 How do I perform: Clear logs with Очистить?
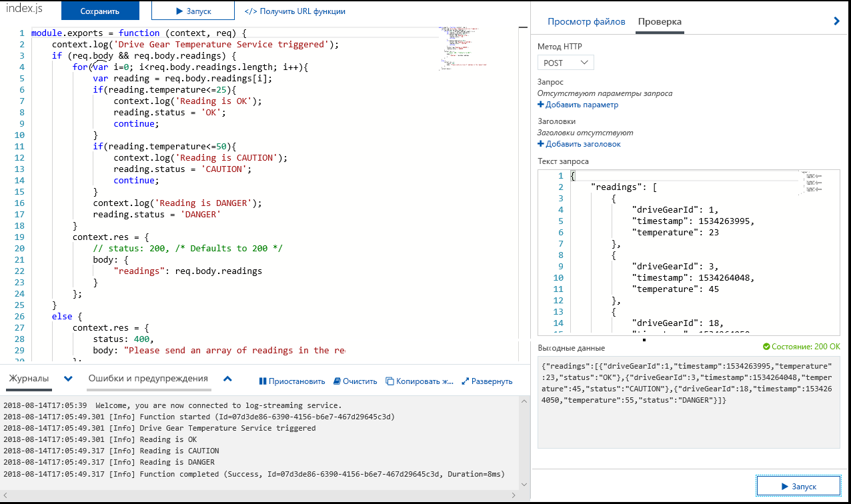(355, 381)
